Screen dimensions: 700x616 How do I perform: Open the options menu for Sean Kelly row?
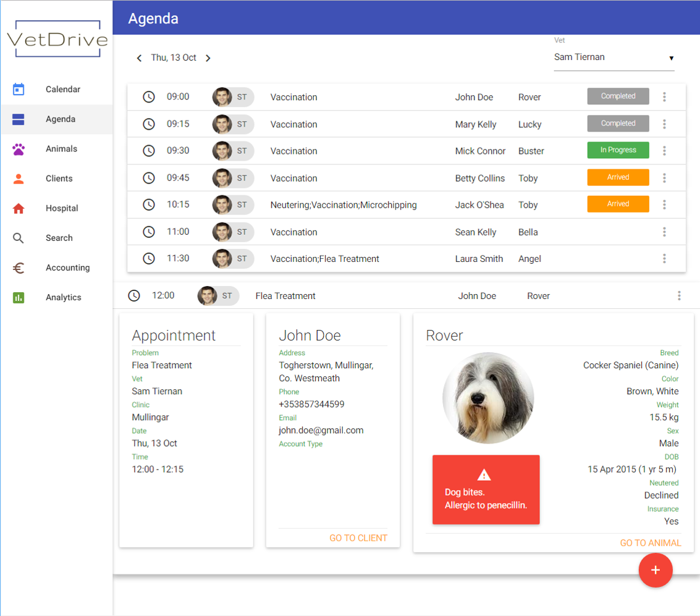click(x=664, y=232)
